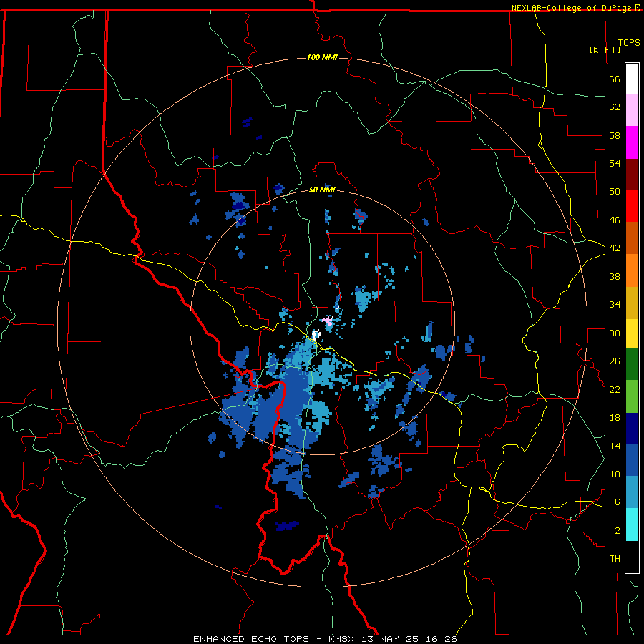Click the 62 value on the tops scale
644x644 pixels.
pos(615,107)
